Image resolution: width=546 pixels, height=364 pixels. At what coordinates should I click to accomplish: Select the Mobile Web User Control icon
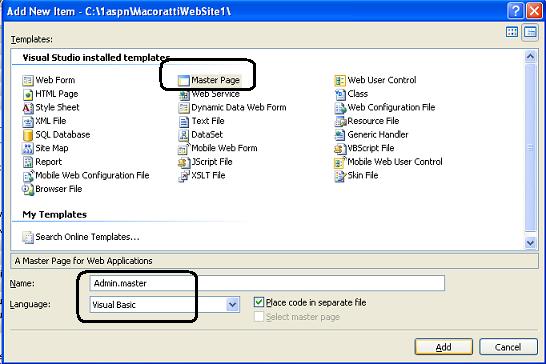[x=340, y=162]
